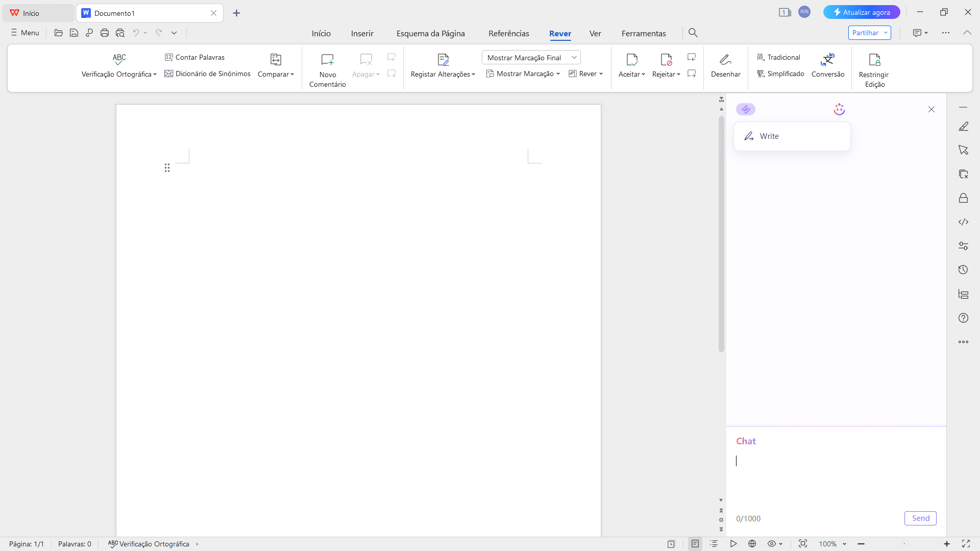Image resolution: width=980 pixels, height=551 pixels.
Task: Open the Contar Palavras tool
Action: (x=194, y=57)
